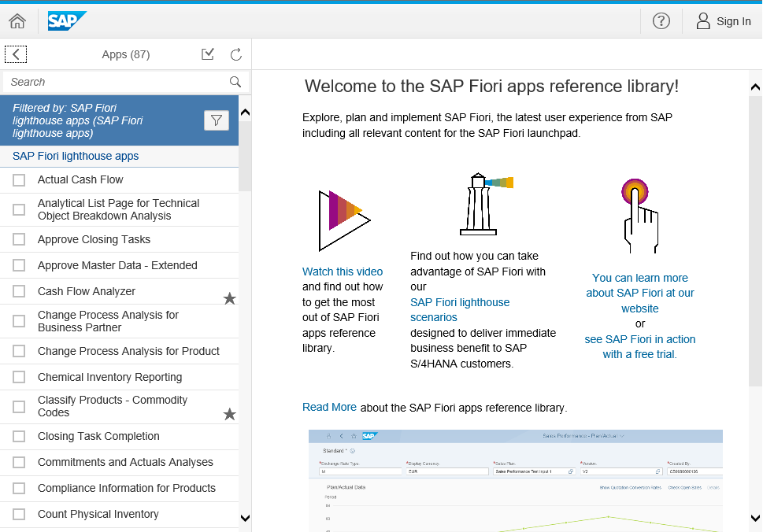The width and height of the screenshot is (763, 532).
Task: Play the video triangle icon
Action: (x=345, y=220)
